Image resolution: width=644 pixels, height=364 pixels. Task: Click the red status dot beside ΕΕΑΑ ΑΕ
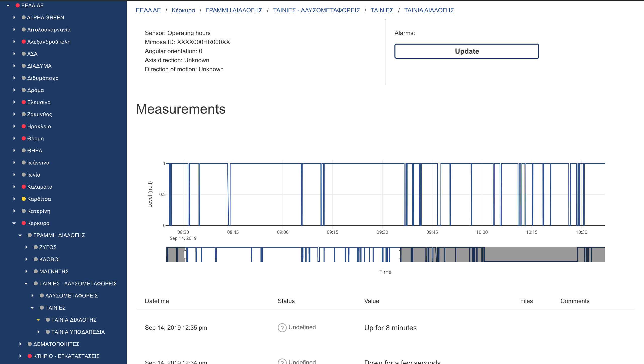(x=18, y=6)
